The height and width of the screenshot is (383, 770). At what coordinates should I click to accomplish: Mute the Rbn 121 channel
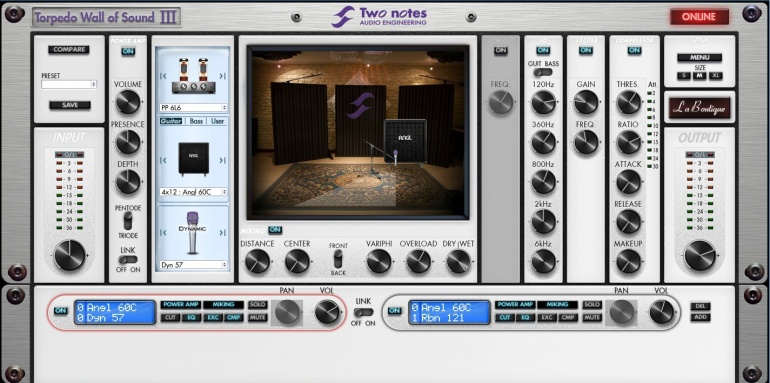point(592,318)
